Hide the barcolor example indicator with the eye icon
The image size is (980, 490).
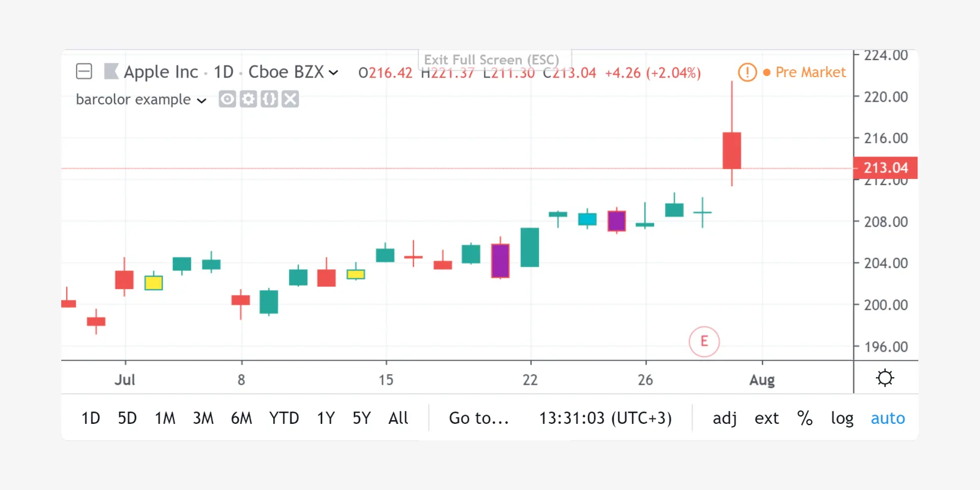[x=227, y=99]
